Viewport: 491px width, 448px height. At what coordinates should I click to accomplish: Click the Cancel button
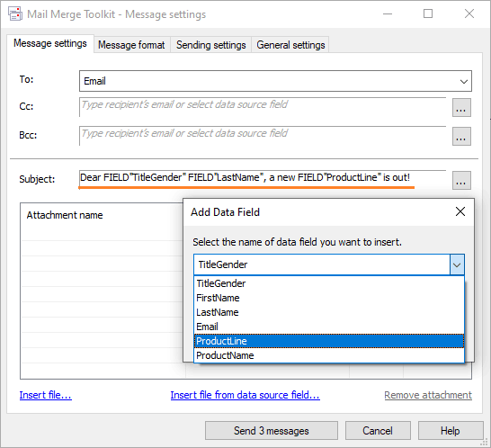click(378, 431)
